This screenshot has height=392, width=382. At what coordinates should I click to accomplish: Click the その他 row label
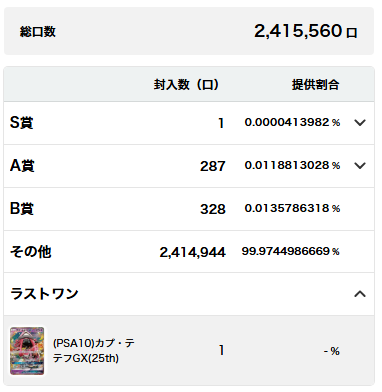(31, 252)
